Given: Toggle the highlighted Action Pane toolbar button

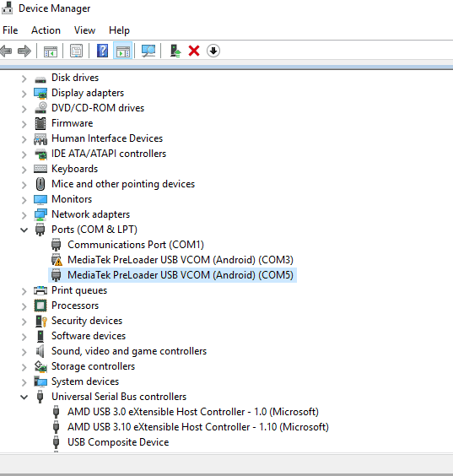Looking at the screenshot, I should [x=122, y=51].
